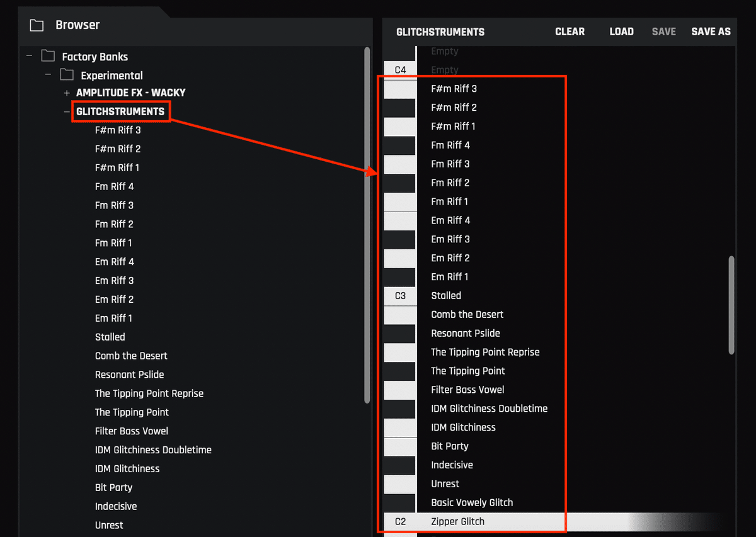Screen dimensions: 756x537
Task: Select the AMPLITUDE FX - WACKY bank
Action: (131, 93)
